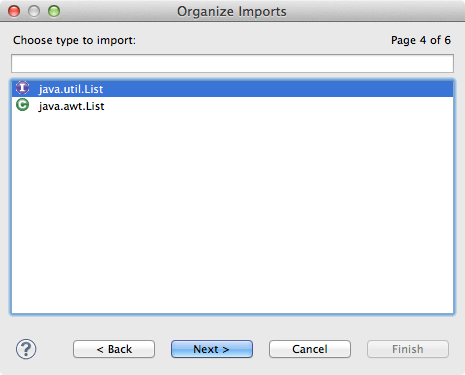465x375 pixels.
Task: Open help via the question mark icon
Action: pos(26,349)
